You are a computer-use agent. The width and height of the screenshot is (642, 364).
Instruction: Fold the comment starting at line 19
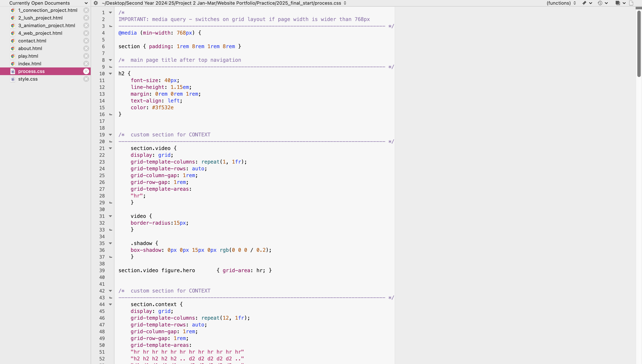click(110, 135)
